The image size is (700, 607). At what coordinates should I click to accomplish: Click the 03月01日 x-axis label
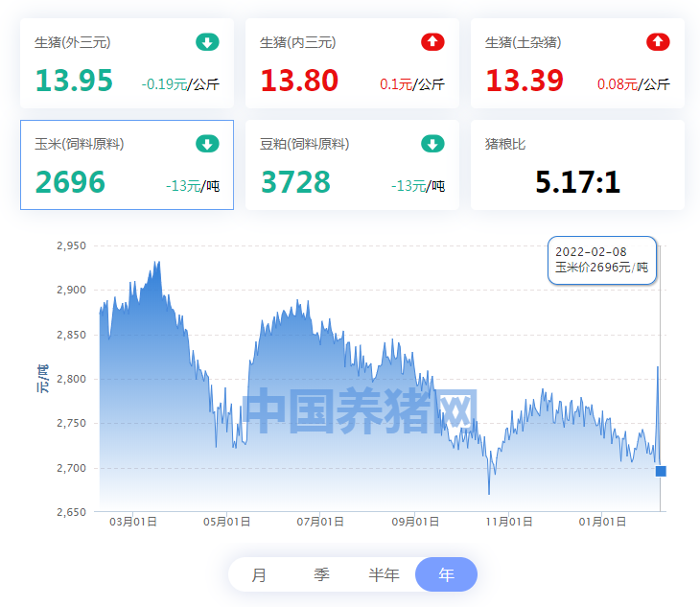click(x=133, y=522)
